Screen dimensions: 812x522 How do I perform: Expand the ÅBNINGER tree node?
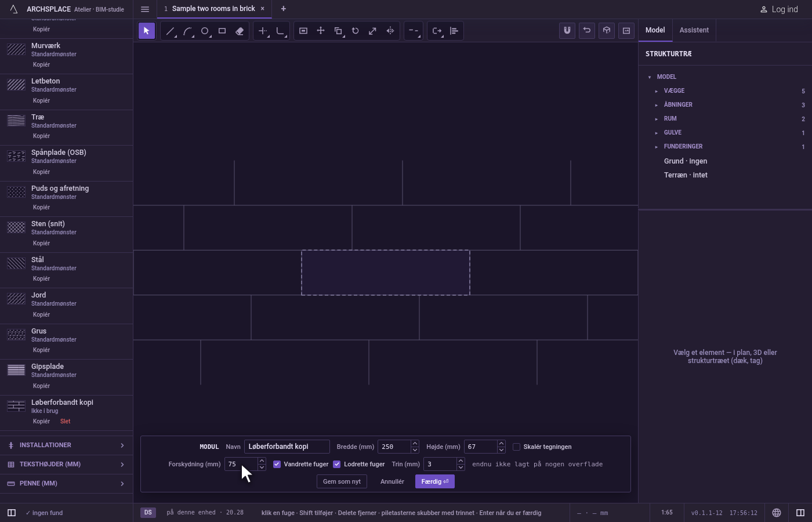tap(657, 105)
